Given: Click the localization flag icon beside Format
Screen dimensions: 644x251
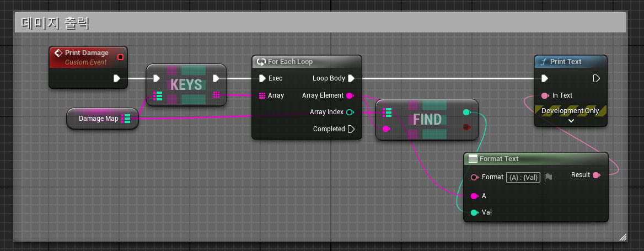Looking at the screenshot, I should click(548, 177).
